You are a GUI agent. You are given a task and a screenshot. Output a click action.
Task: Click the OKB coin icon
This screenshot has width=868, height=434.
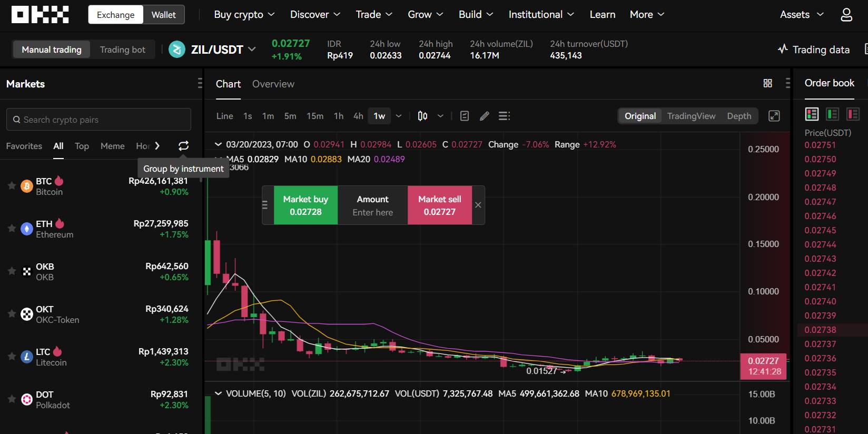(x=26, y=271)
